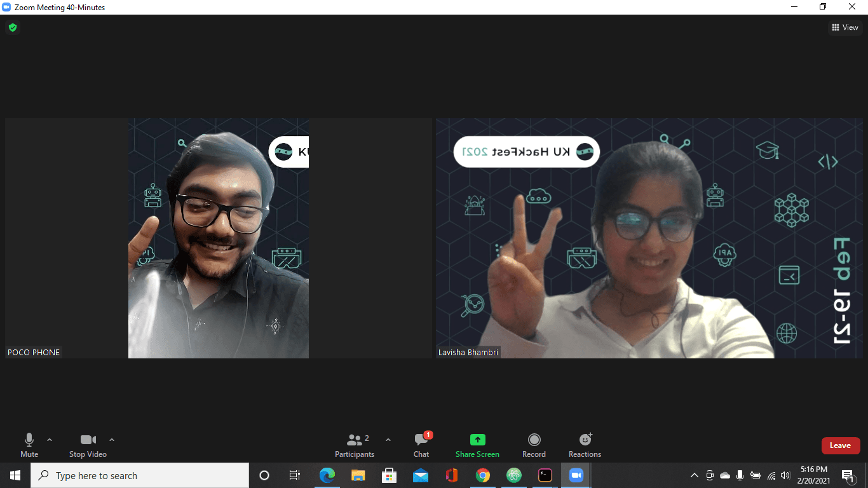The height and width of the screenshot is (488, 868).
Task: Open the View layout menu
Action: [x=845, y=27]
